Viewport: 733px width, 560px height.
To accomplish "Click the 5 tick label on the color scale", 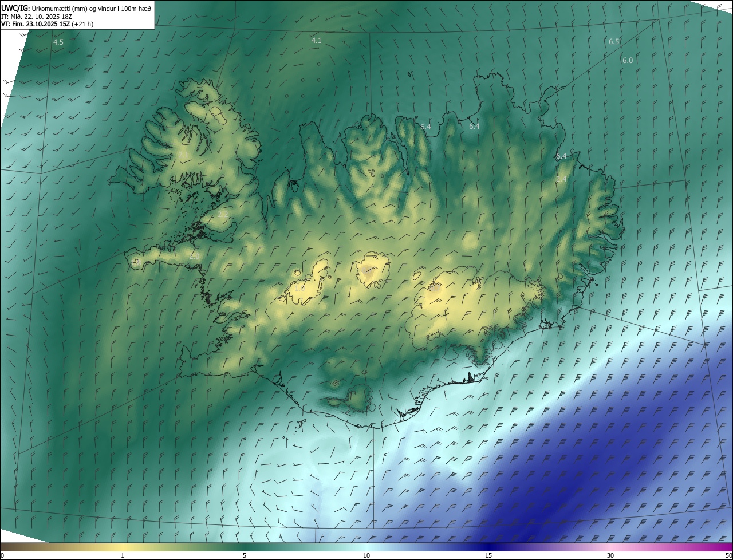I will pyautogui.click(x=245, y=555).
